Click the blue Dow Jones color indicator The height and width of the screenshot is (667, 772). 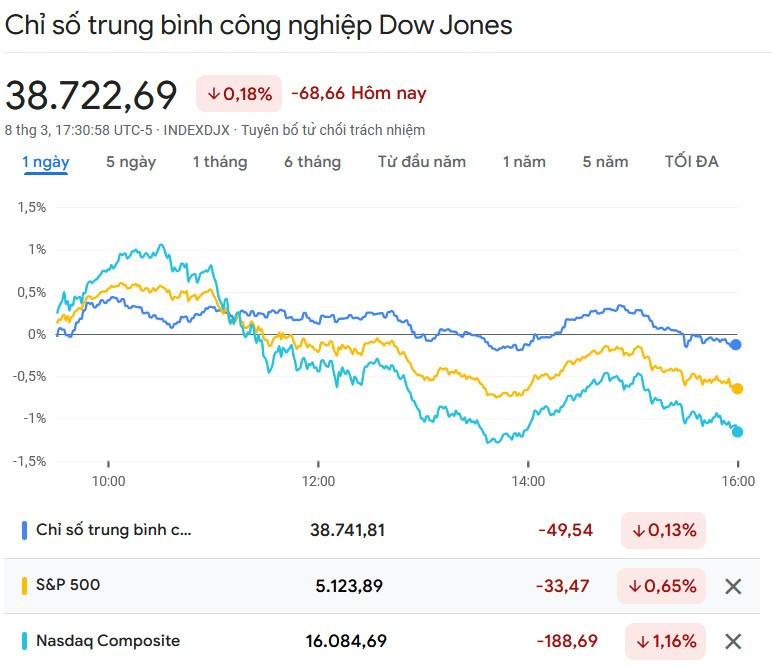(x=24, y=530)
